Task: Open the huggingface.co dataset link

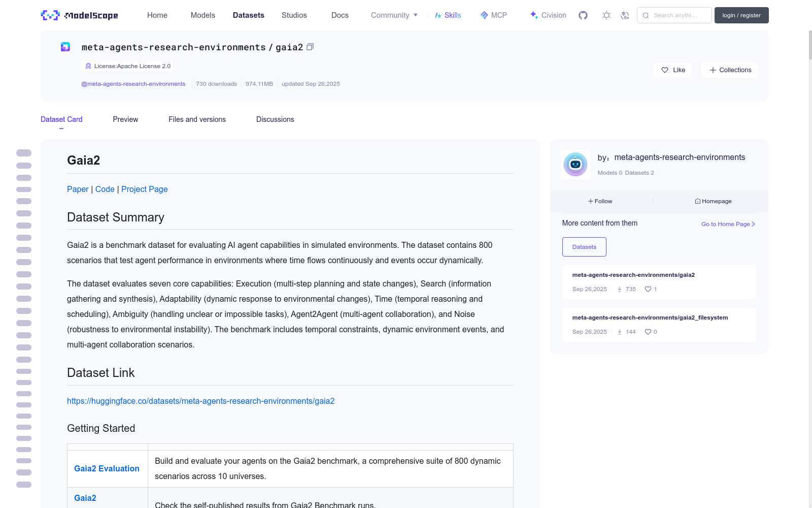Action: (x=201, y=401)
